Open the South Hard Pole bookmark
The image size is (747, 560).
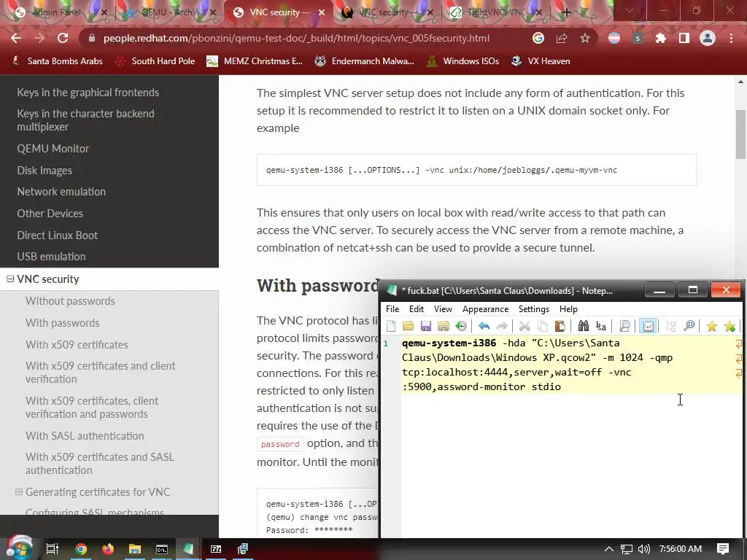pos(155,61)
